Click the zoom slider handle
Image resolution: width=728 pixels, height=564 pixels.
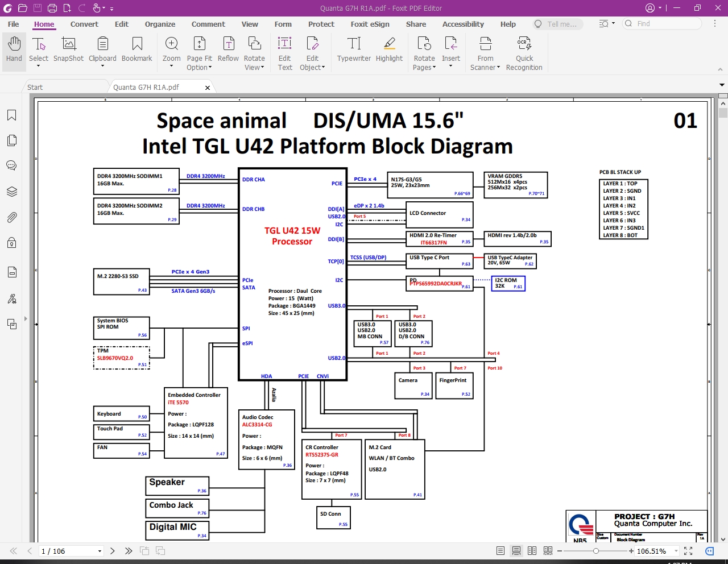pos(595,551)
